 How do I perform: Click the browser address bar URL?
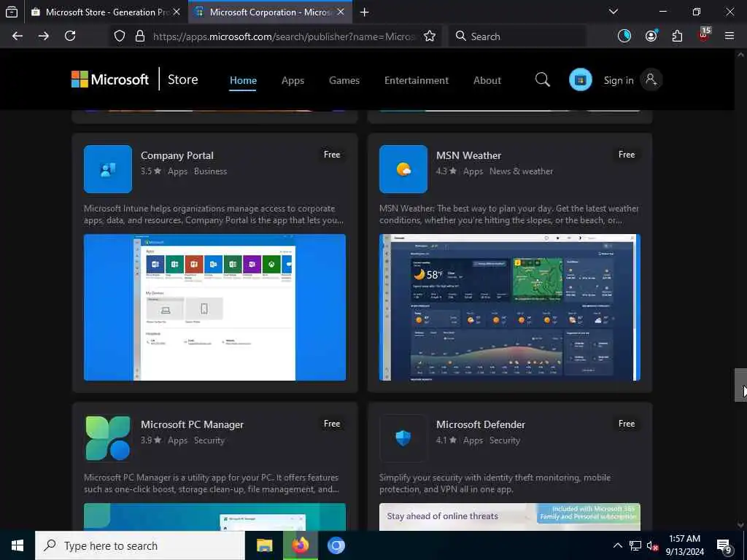(284, 36)
